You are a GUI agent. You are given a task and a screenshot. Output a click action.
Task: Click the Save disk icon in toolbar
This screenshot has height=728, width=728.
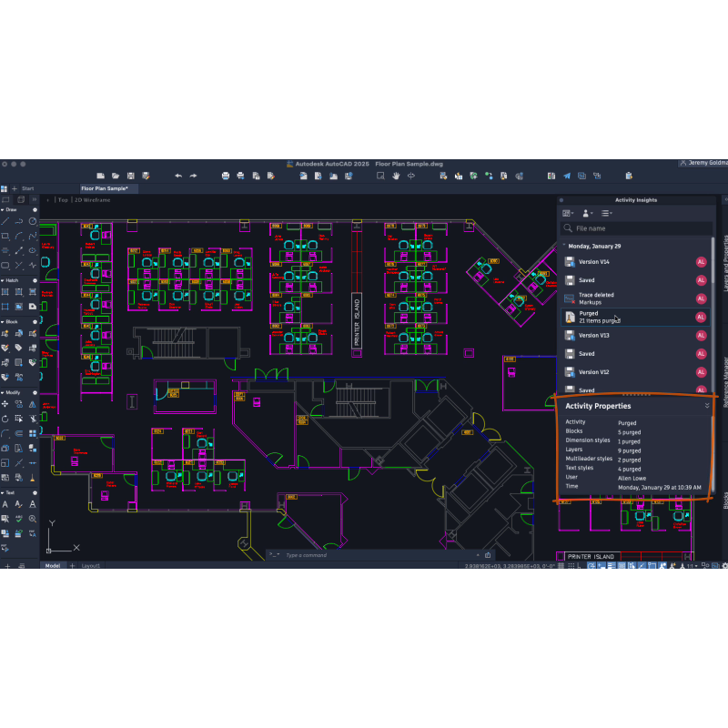[x=131, y=176]
